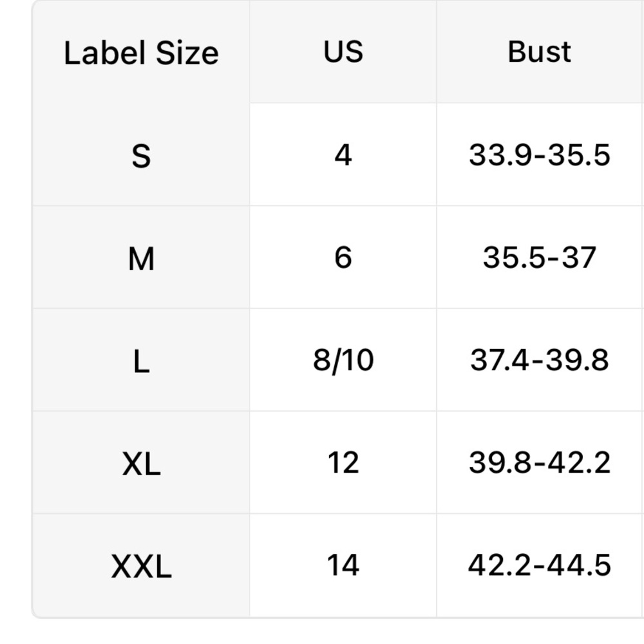Select the US size 12 cell

click(x=343, y=463)
